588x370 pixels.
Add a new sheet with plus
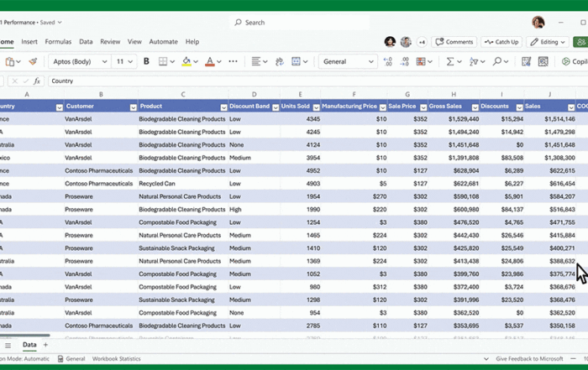45,345
